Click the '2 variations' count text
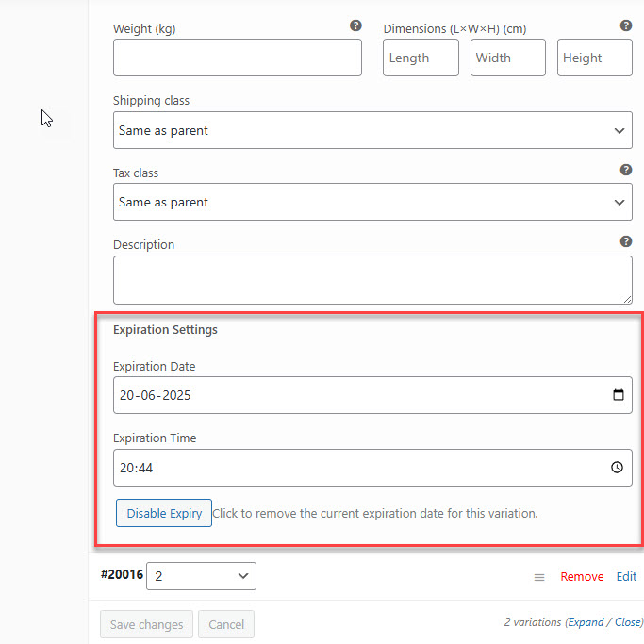Viewport: 644px width, 644px height. tap(533, 622)
